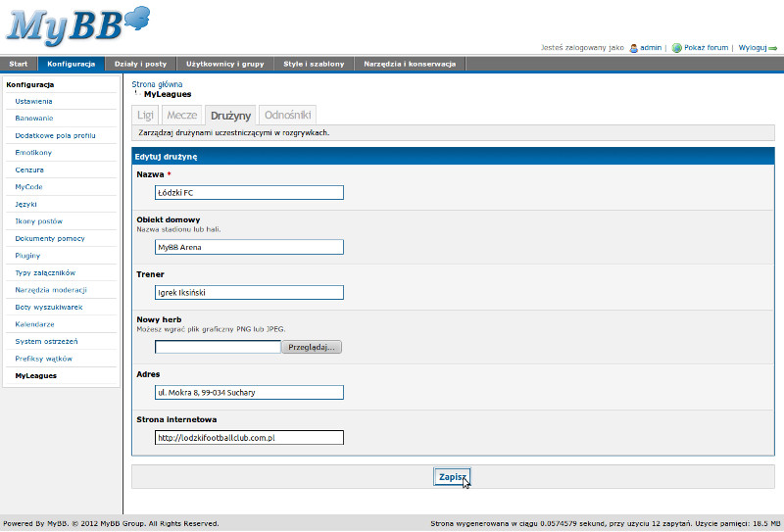Switch to the Mecze tab
The height and width of the screenshot is (532, 784).
[x=182, y=116]
